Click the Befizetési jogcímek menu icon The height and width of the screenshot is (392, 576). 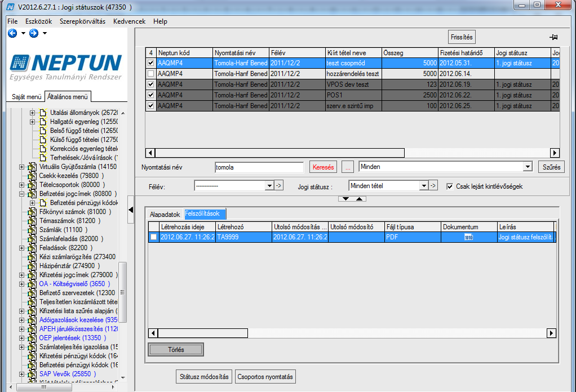point(32,193)
